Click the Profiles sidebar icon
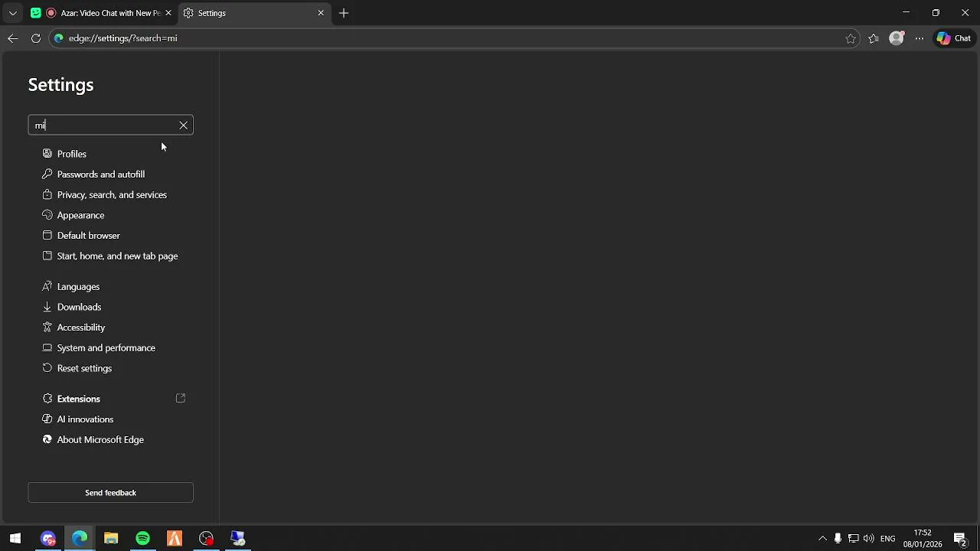Viewport: 980px width, 551px height. [47, 154]
